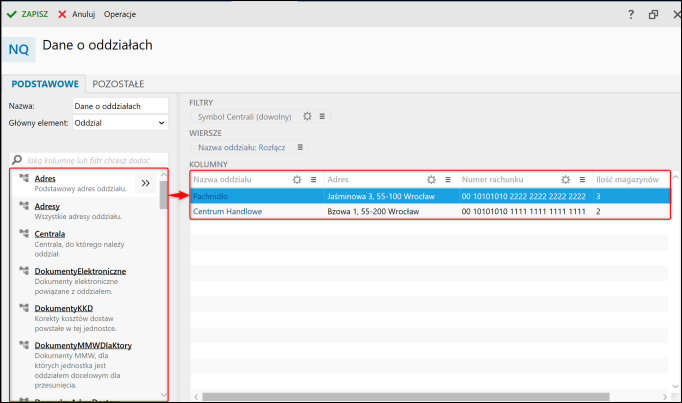Click the tree icon beside DokumentyMMWDlaKtory
The width and height of the screenshot is (682, 403).
(x=24, y=345)
